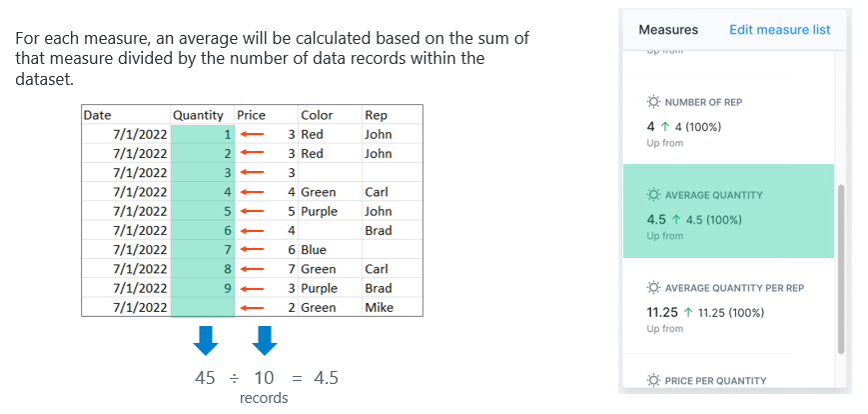Click green up arrow in Number of Rep
The height and width of the screenshot is (414, 868).
coord(663,127)
